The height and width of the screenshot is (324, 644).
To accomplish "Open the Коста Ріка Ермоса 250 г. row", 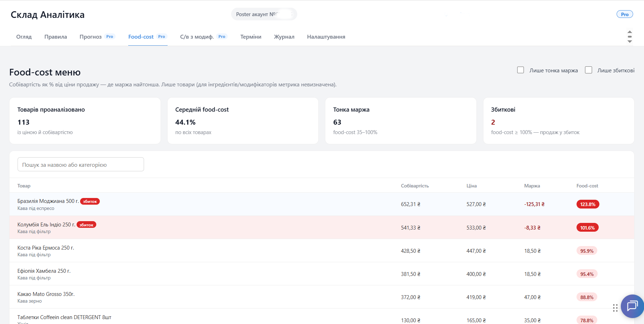I will click(322, 251).
